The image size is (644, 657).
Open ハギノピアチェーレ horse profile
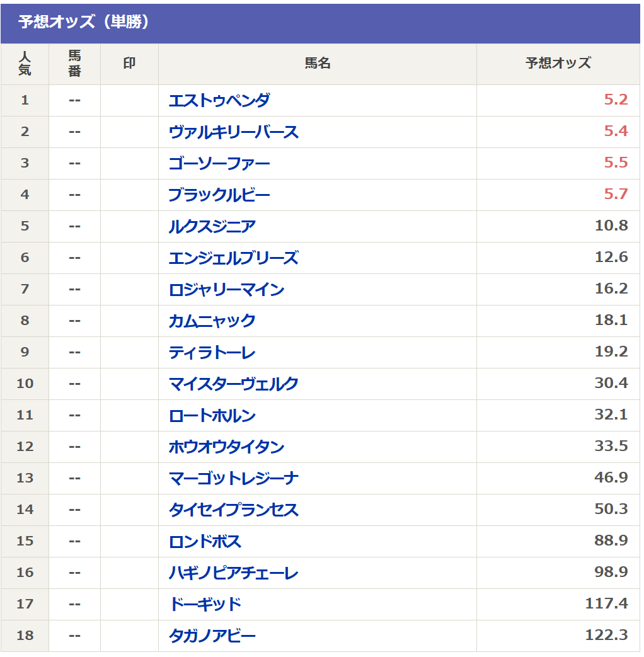(233, 573)
